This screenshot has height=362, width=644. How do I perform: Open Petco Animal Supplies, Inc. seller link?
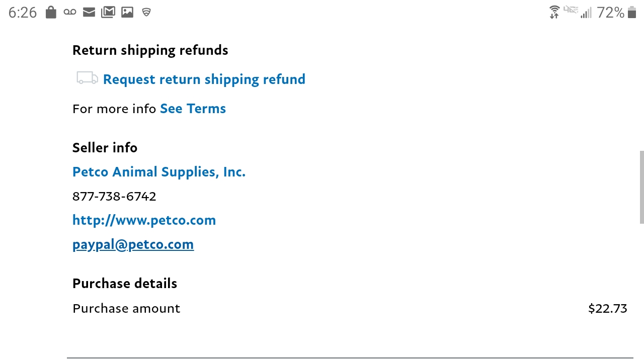click(x=159, y=172)
